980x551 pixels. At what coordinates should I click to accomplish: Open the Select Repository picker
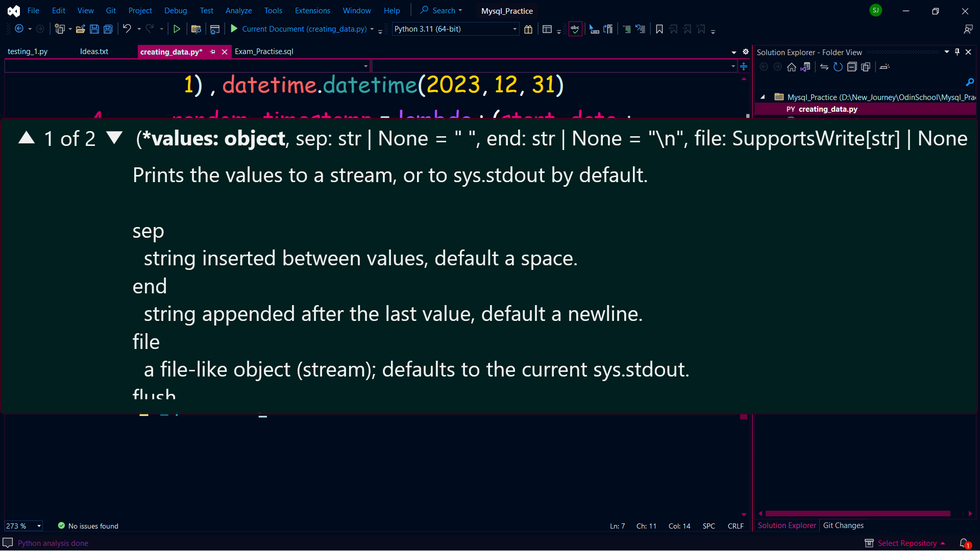click(908, 543)
